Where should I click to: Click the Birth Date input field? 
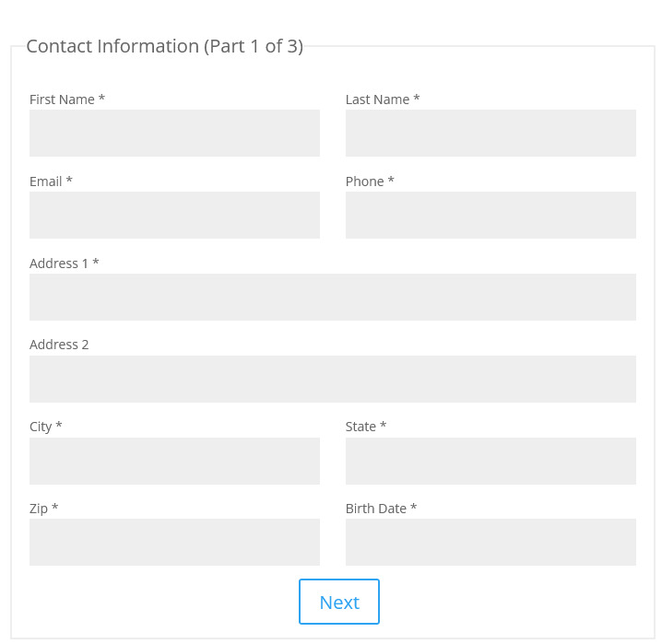tap(491, 542)
